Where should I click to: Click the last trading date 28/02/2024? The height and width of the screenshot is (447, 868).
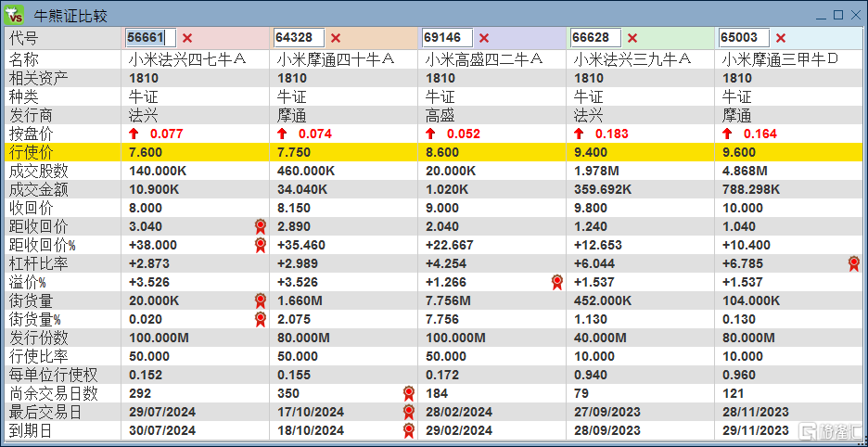pos(458,412)
